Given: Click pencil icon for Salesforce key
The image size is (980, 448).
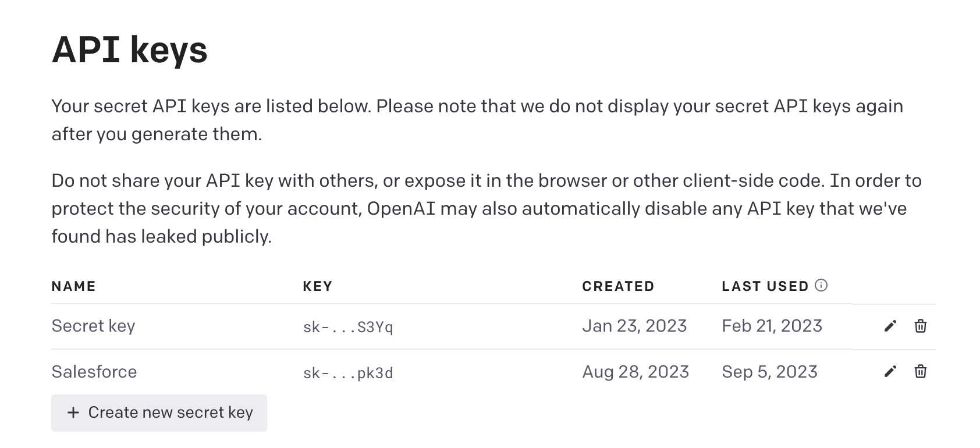Looking at the screenshot, I should 890,371.
